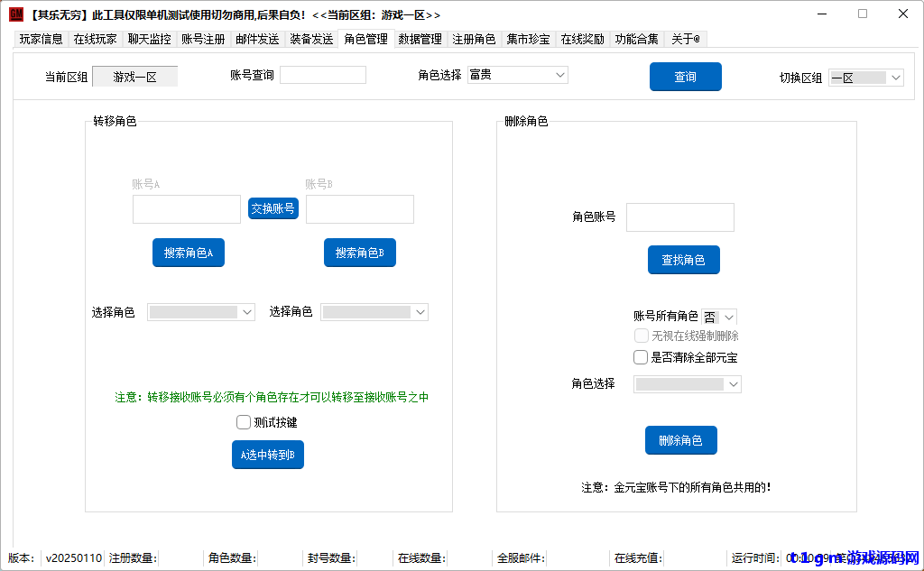This screenshot has width=924, height=571.
Task: Open the 装备发送 equipment sending tab
Action: (x=311, y=39)
